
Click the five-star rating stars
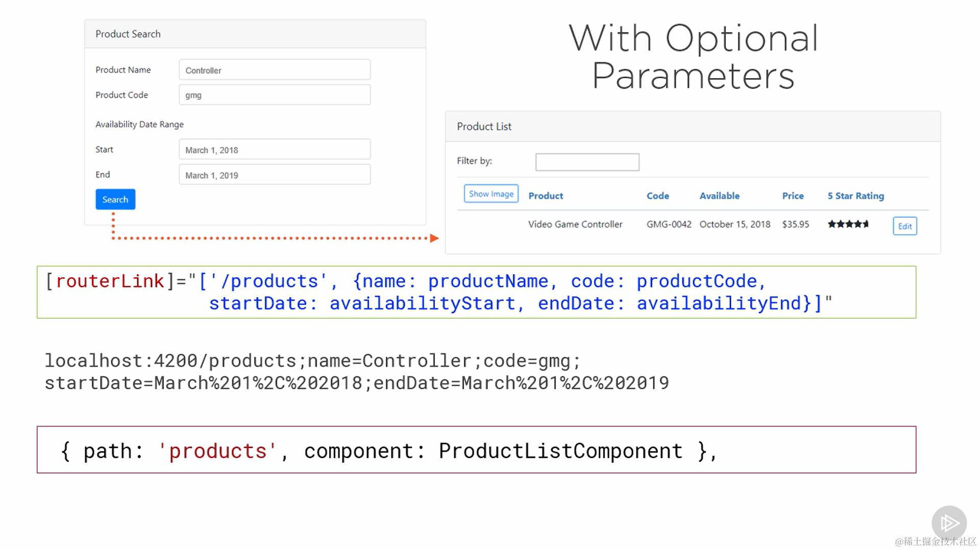[x=848, y=224]
